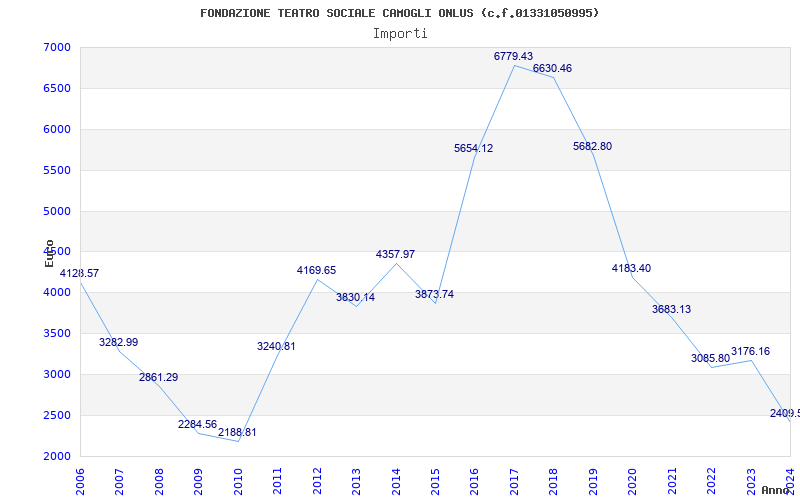Click the data label 3830.14
The width and height of the screenshot is (800, 500).
coord(355,297)
